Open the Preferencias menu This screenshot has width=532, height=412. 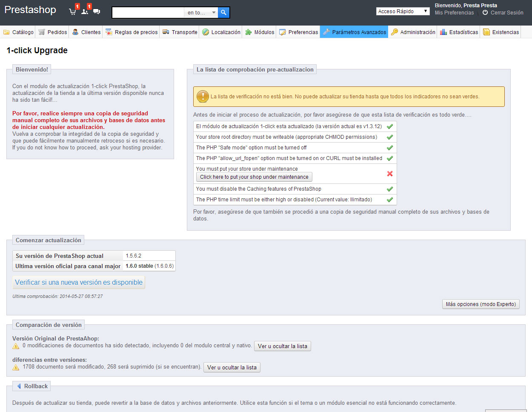coord(299,32)
